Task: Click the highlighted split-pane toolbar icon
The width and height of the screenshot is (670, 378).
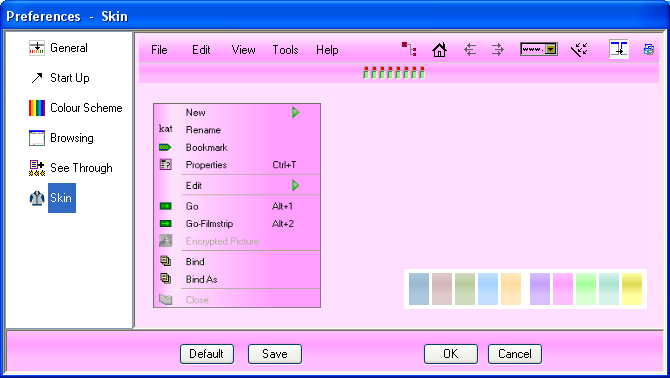Action: tap(618, 49)
